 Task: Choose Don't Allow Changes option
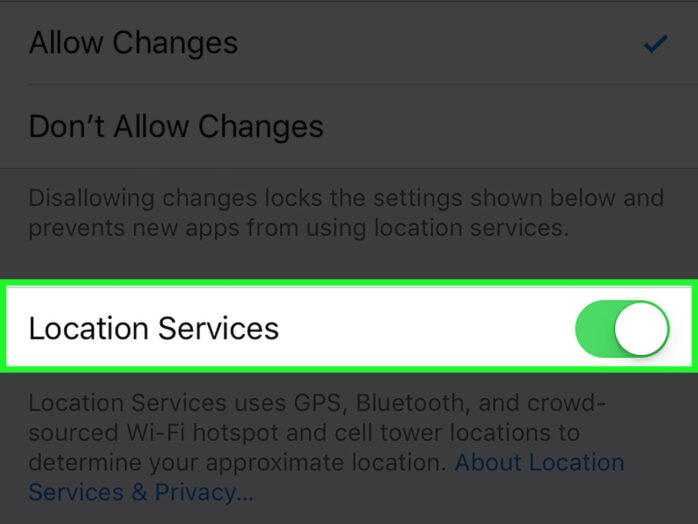tap(349, 126)
